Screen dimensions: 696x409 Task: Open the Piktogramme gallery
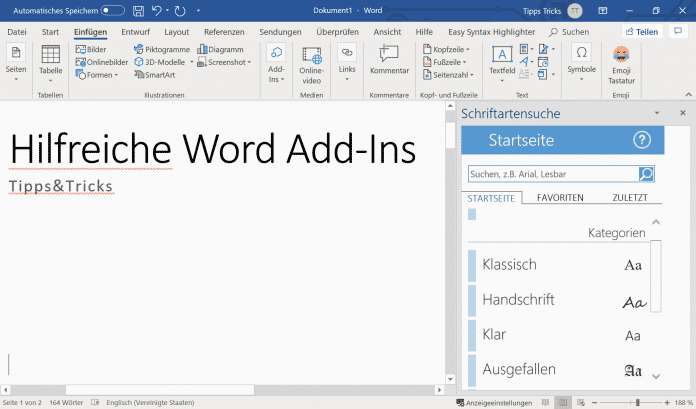pos(160,48)
